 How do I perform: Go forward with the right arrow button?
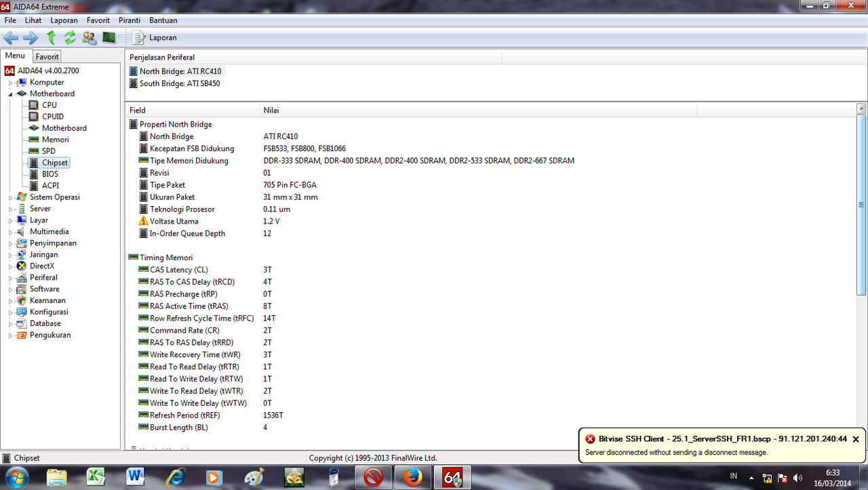point(31,38)
